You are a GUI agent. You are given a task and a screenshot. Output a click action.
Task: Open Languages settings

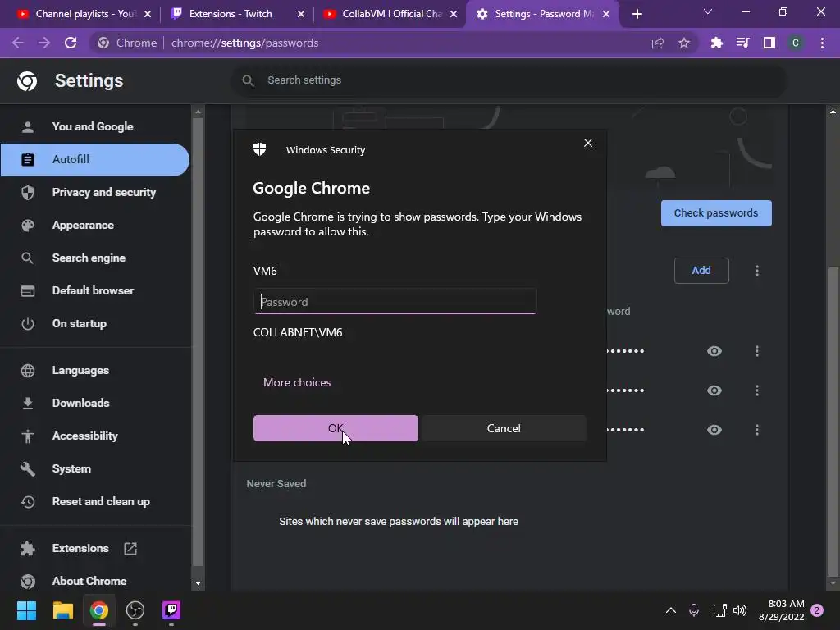tap(80, 370)
